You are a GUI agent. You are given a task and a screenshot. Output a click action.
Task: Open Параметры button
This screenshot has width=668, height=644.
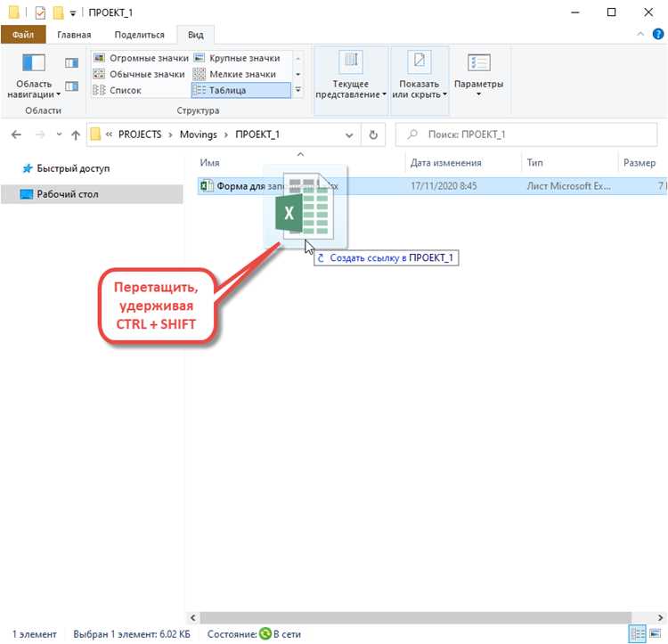pos(479,75)
